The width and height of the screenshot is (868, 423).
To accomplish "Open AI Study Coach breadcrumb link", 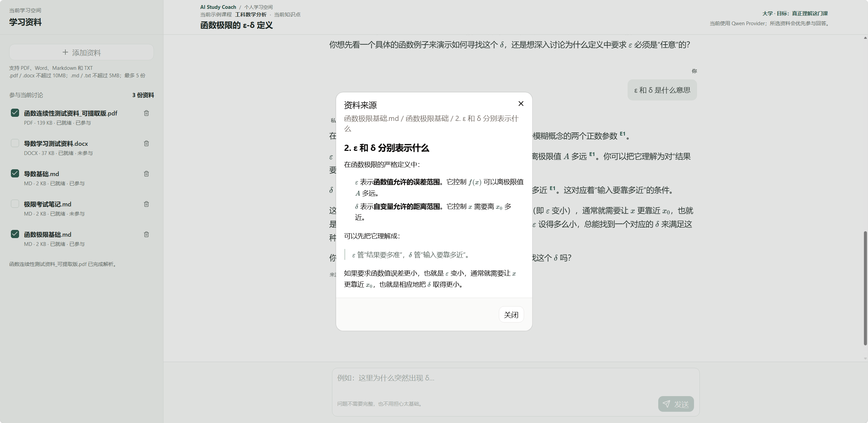I will pos(218,7).
